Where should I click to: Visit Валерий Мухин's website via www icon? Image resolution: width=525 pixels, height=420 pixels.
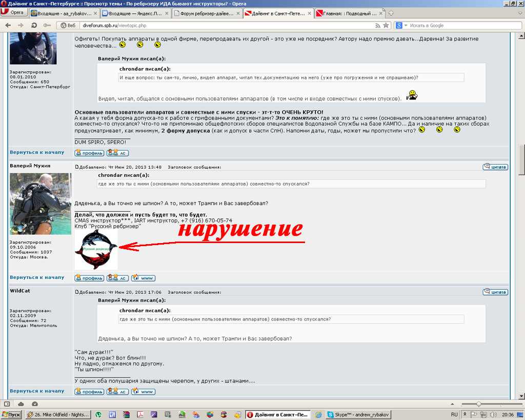143,277
